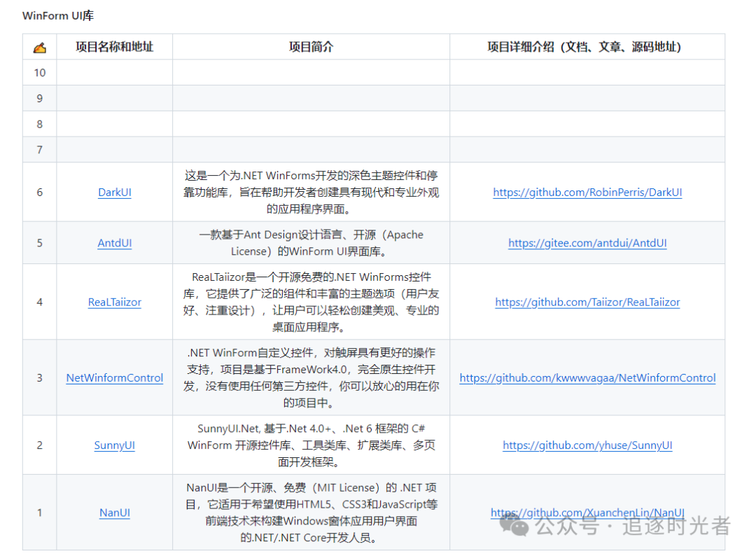Open the NanUI project link
The image size is (756, 556).
click(114, 513)
